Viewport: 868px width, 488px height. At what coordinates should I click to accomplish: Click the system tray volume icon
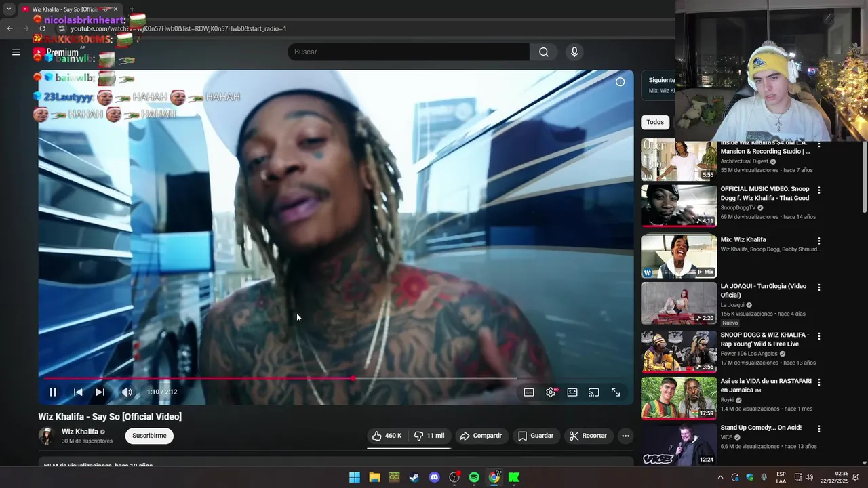point(809,477)
